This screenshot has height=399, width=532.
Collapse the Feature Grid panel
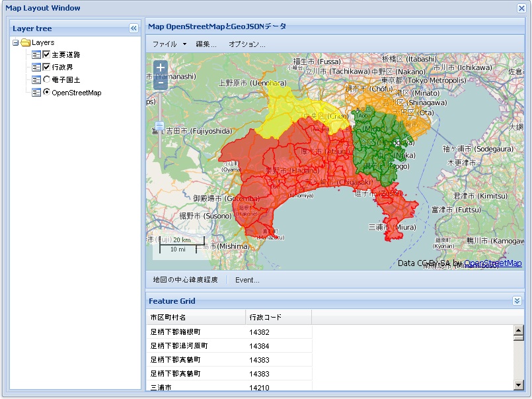(x=517, y=300)
